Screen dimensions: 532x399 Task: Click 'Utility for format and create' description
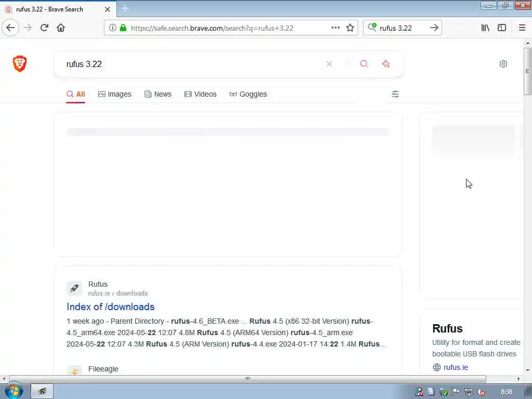click(x=476, y=342)
